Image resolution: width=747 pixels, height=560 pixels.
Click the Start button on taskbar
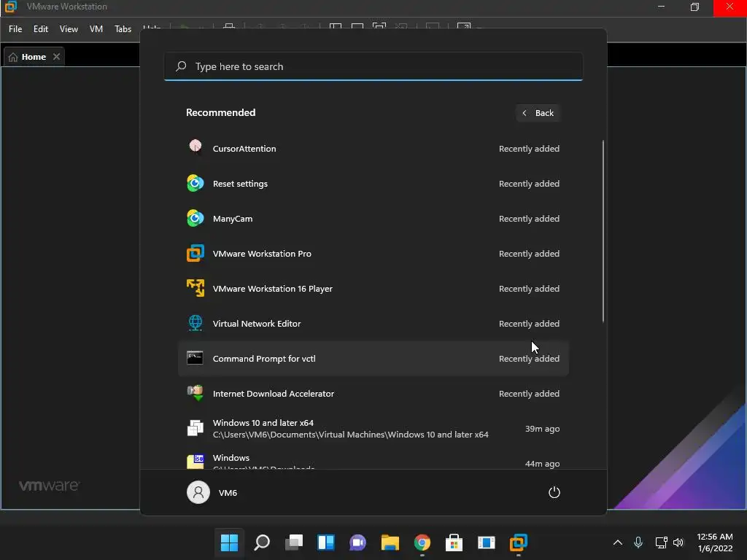(x=229, y=542)
